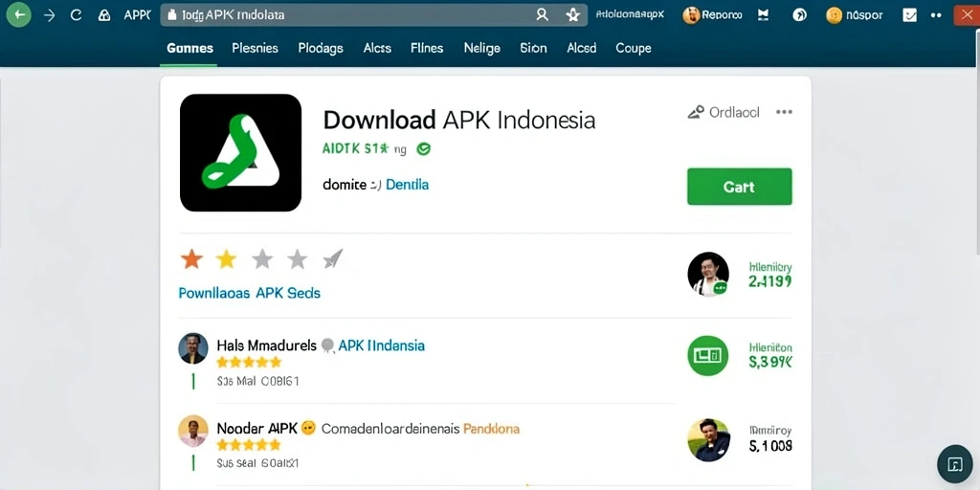Open the APK IIndansia link
The width and height of the screenshot is (980, 490).
pyautogui.click(x=381, y=345)
